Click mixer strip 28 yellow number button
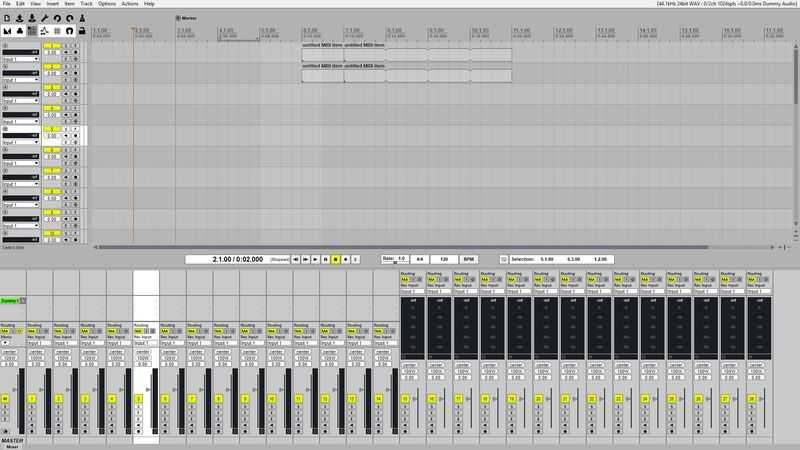800x450 pixels. 752,398
